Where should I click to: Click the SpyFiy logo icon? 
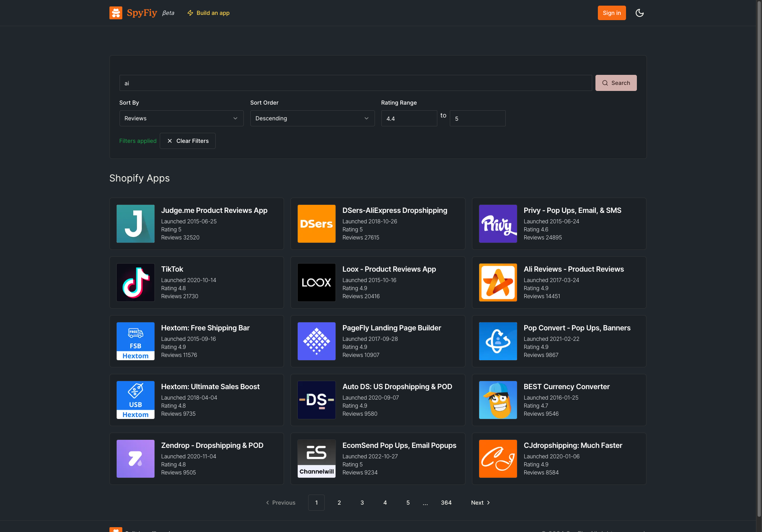click(116, 13)
